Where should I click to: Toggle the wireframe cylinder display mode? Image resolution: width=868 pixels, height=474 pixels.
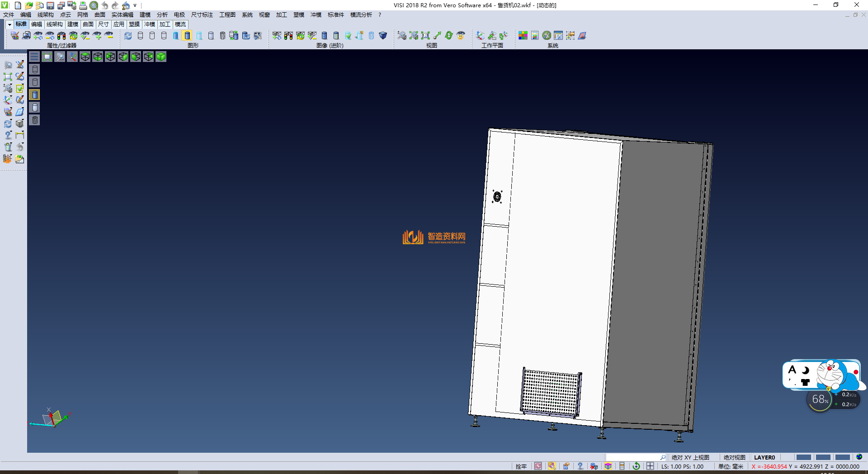[140, 35]
